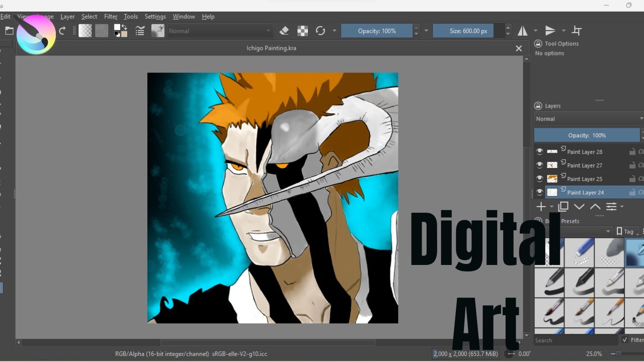The height and width of the screenshot is (362, 644).
Task: Toggle lock on Paint Layer 28
Action: pos(632,151)
